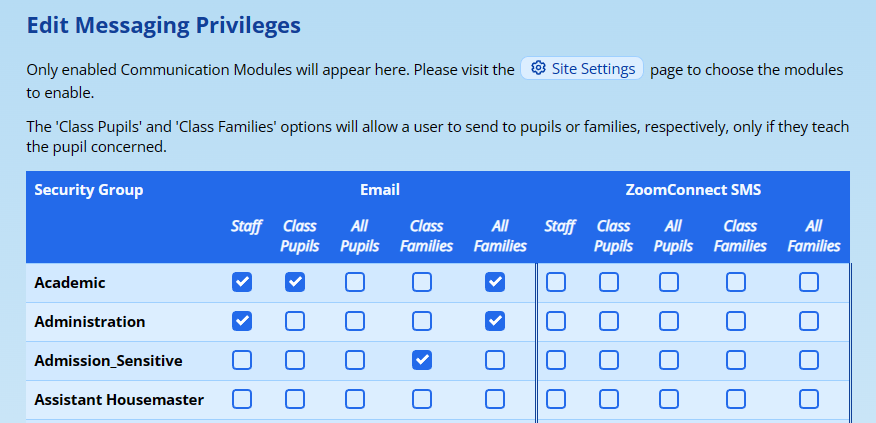This screenshot has width=876, height=423.
Task: Uncheck Administration Email Staff checkbox
Action: tap(242, 321)
